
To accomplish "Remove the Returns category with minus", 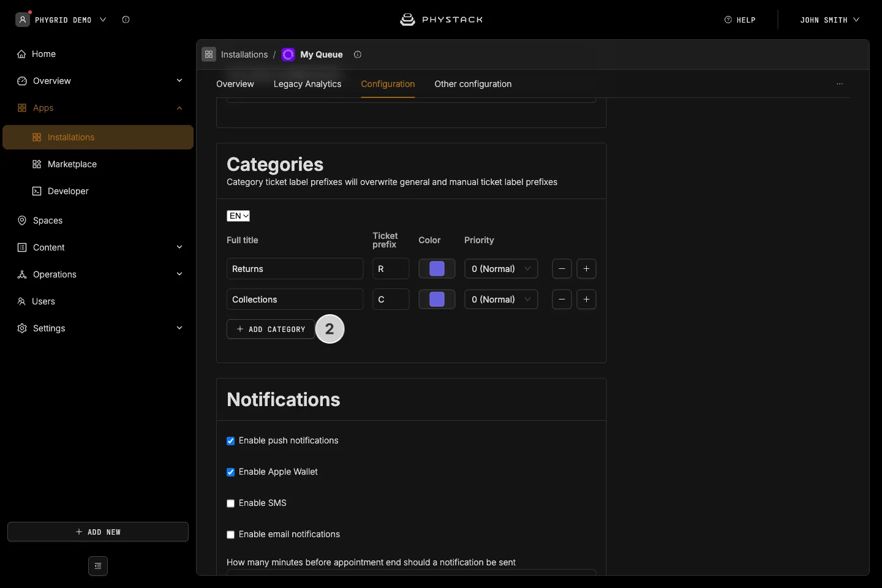I will tap(562, 269).
